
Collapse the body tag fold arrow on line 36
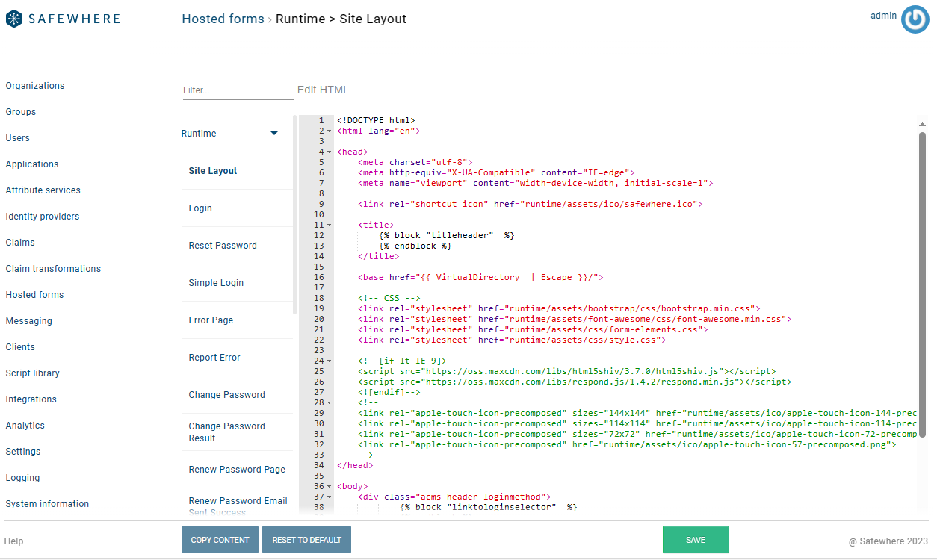330,486
